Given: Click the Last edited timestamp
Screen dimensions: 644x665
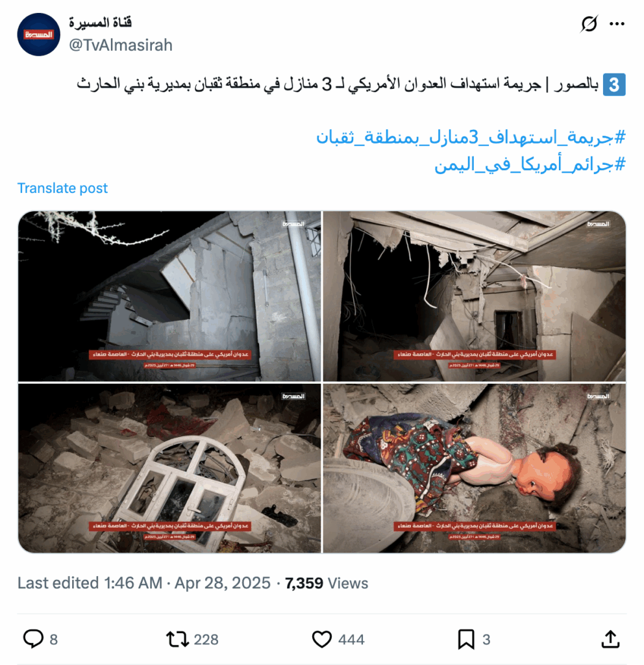Looking at the screenshot, I should [143, 583].
